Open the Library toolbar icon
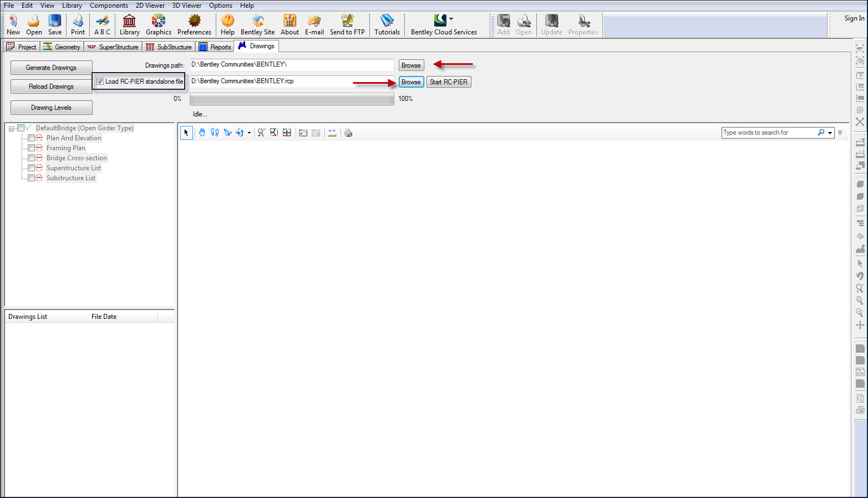 tap(129, 25)
